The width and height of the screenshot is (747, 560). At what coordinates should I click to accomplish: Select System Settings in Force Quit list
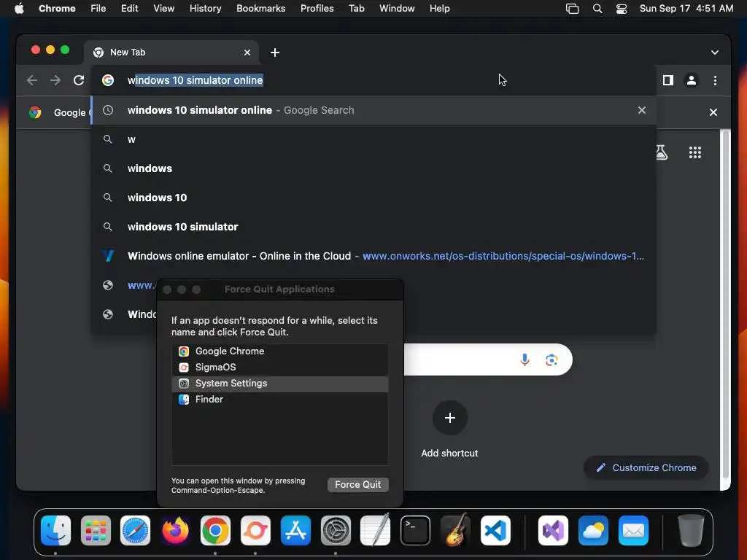coord(279,384)
